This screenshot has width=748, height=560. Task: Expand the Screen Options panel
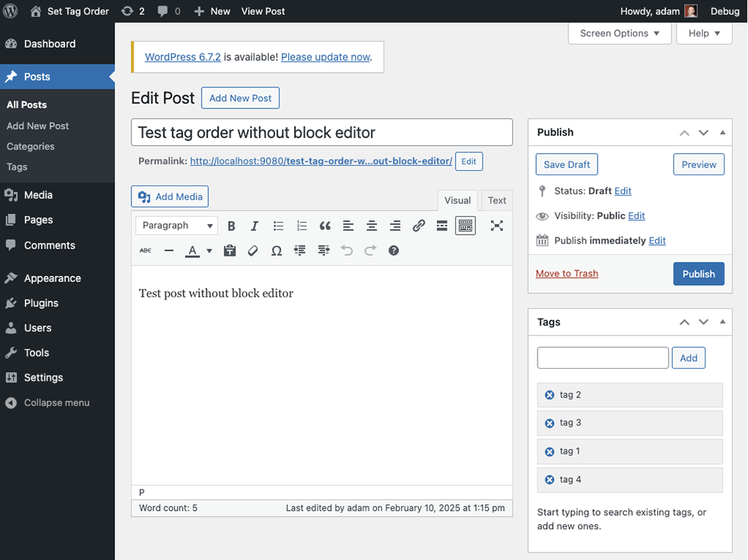[x=619, y=33]
